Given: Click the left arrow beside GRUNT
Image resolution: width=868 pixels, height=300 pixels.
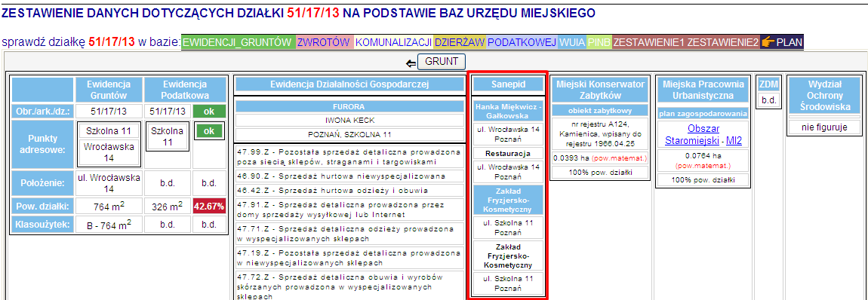Looking at the screenshot, I should click(x=411, y=63).
